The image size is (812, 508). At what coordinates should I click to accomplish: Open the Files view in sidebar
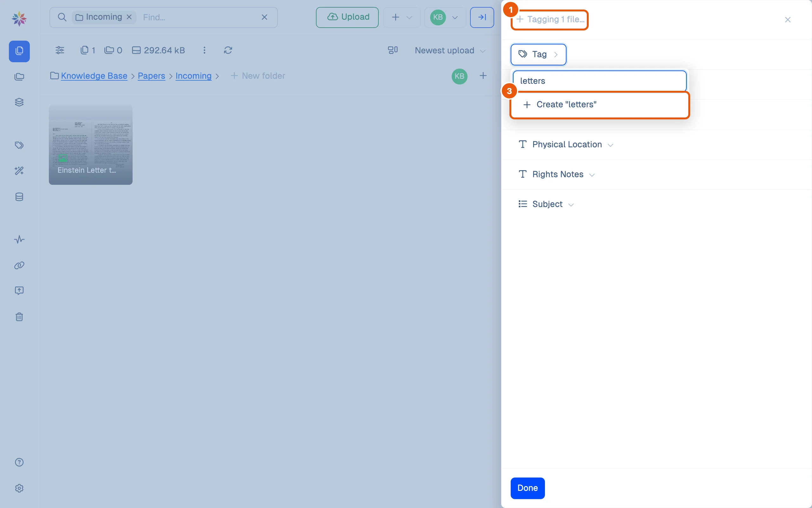coord(19,51)
